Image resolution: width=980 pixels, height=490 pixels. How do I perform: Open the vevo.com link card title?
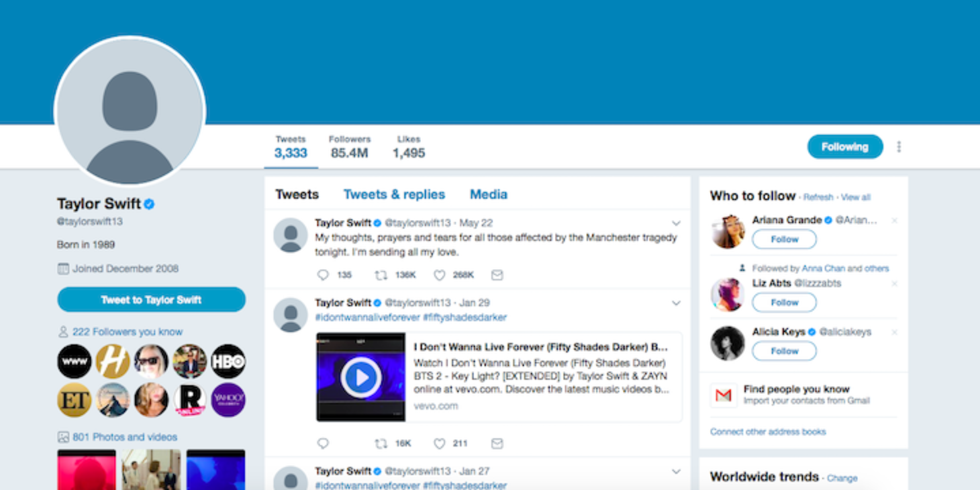click(541, 347)
